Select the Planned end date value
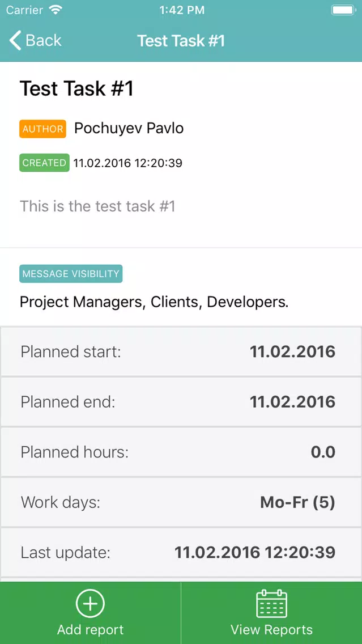Screen dimensions: 362x644 [293, 402]
